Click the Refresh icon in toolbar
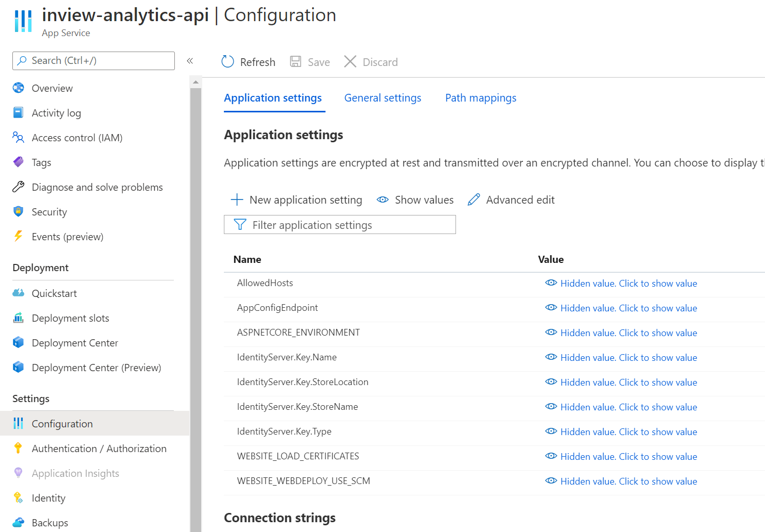Screen dimensions: 765x532 pos(227,62)
